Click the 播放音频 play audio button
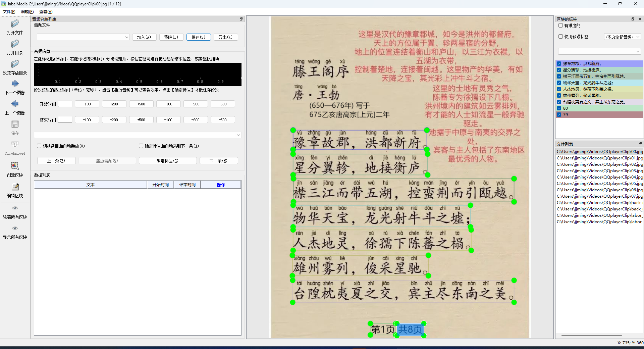 [107, 161]
